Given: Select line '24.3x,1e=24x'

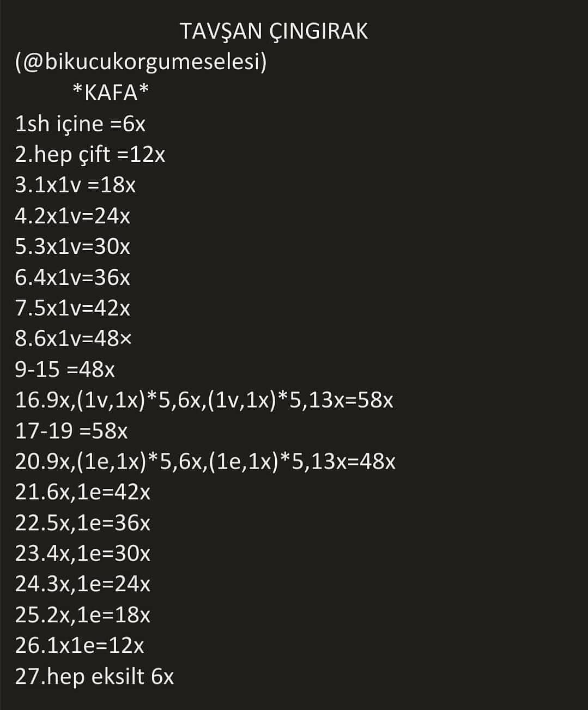Looking at the screenshot, I should 82,585.
